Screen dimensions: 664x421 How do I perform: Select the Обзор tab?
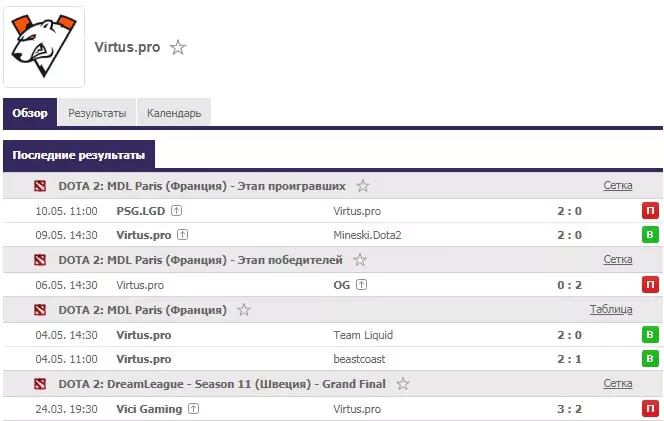[30, 113]
